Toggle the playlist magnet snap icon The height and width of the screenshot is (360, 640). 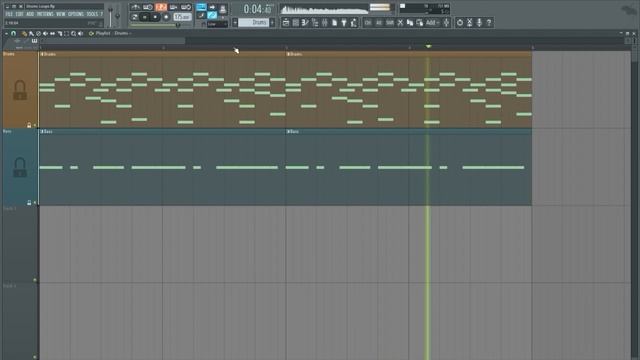tap(13, 33)
